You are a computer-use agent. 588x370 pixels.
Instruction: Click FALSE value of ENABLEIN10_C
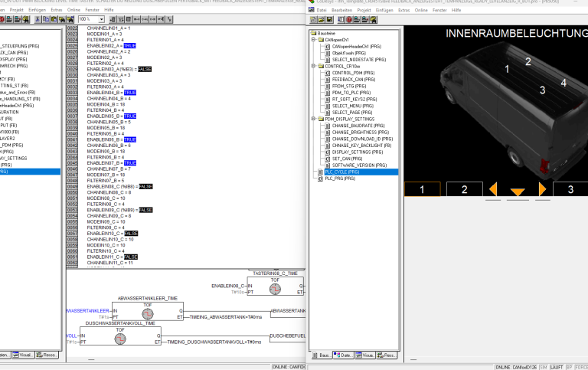coord(131,234)
